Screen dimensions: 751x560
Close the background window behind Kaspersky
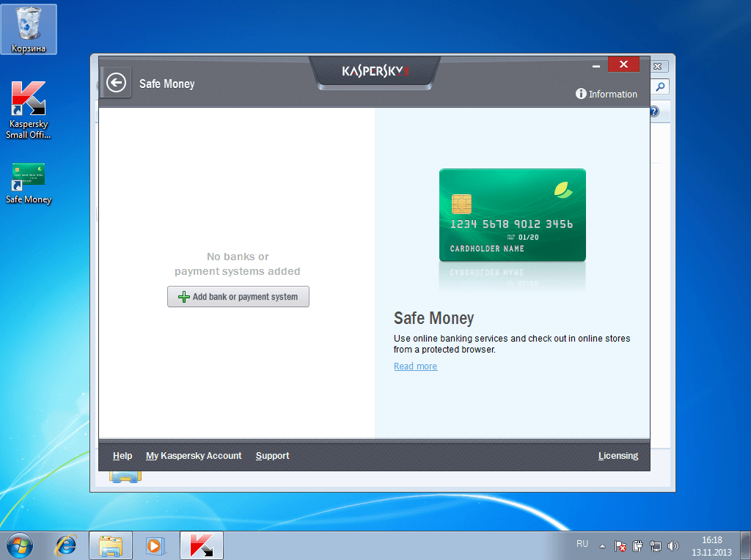[x=659, y=66]
